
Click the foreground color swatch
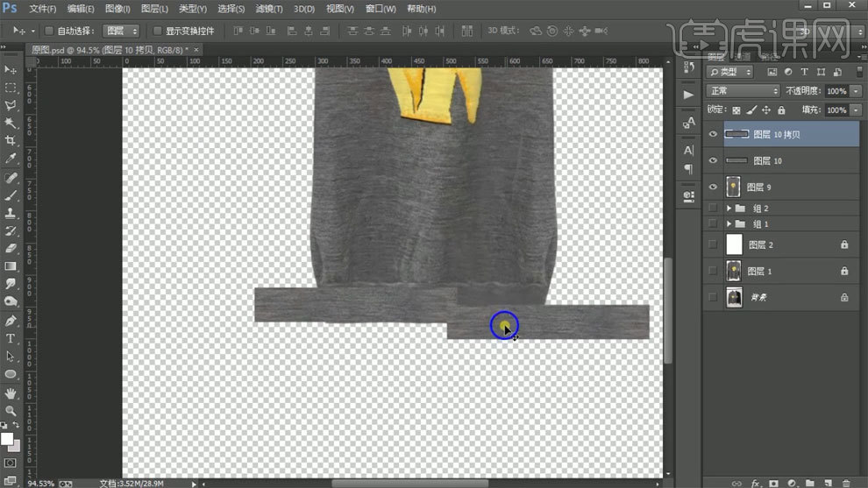pyautogui.click(x=7, y=439)
